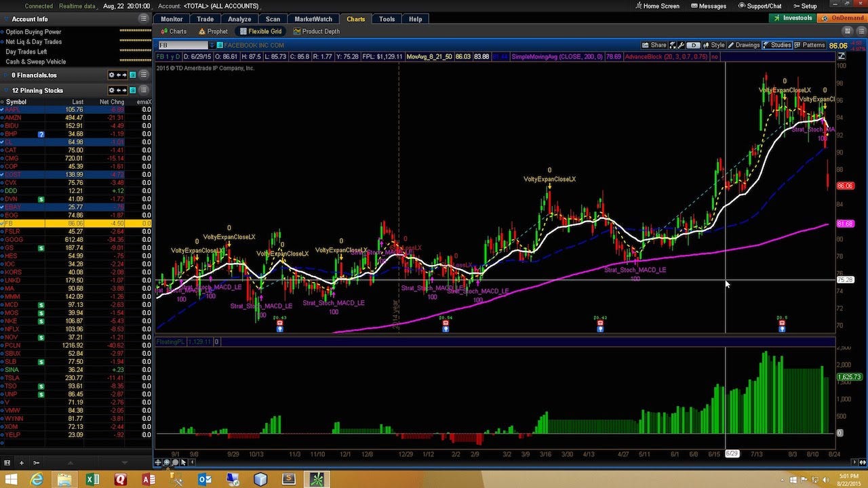
Task: Switch to the Analyze tab
Action: (x=239, y=19)
